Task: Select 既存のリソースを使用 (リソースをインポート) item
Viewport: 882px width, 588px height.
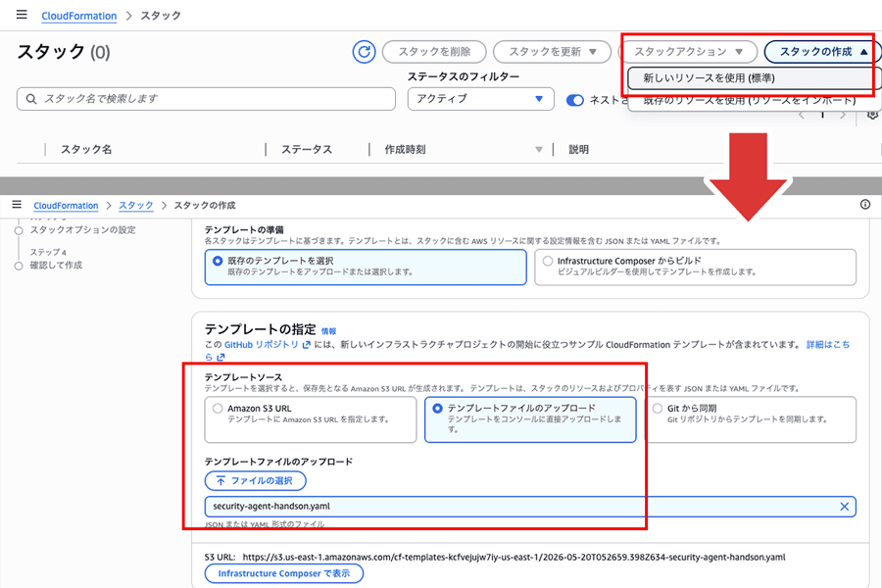Action: click(750, 101)
